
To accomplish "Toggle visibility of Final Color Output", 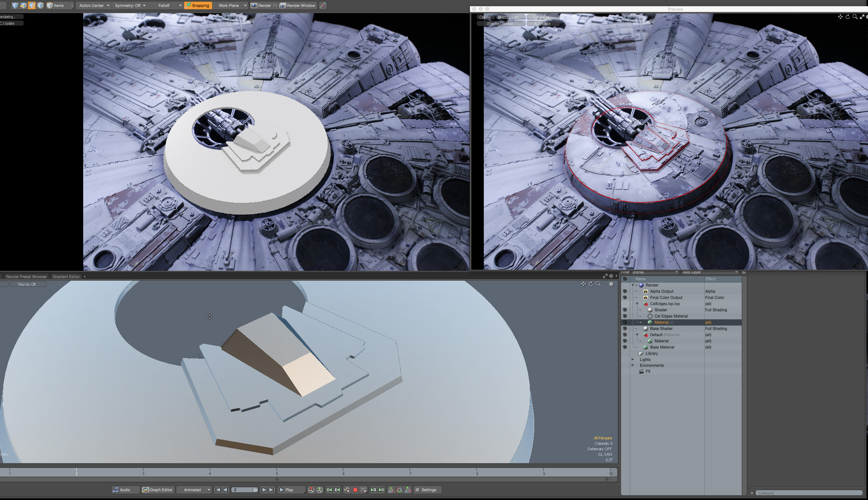I will [x=625, y=297].
